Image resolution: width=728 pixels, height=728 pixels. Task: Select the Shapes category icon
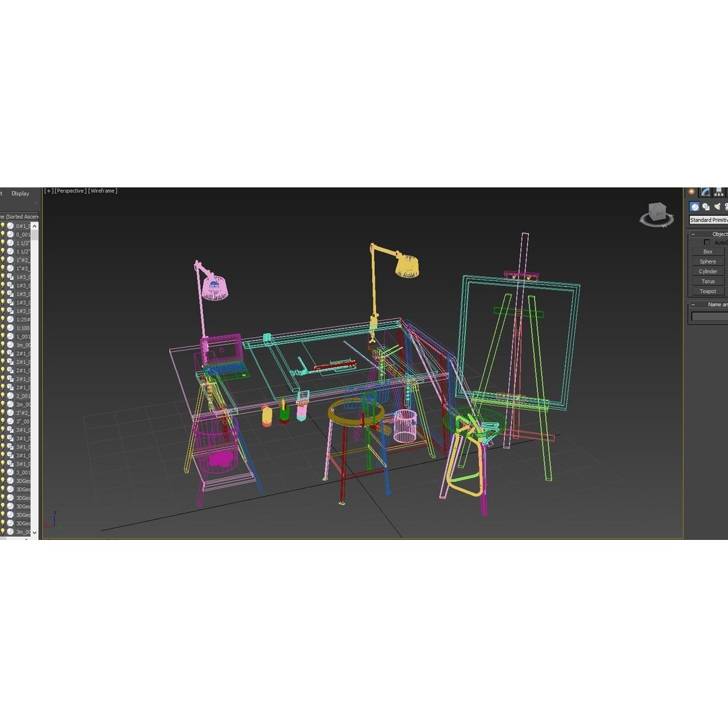click(x=705, y=207)
